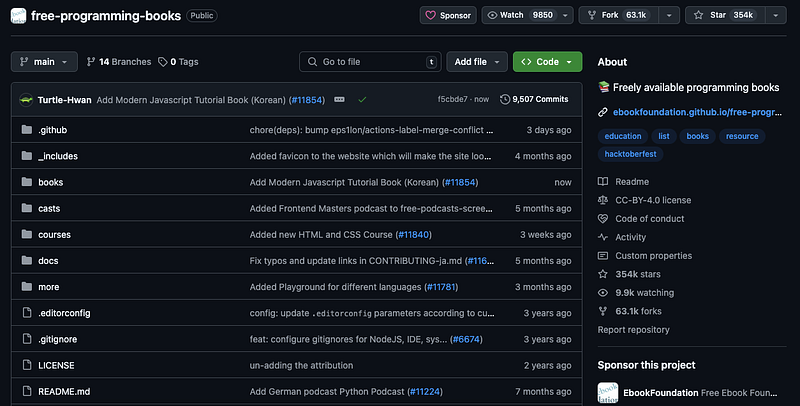Select the list topic tag
This screenshot has height=406, width=800.
point(664,136)
